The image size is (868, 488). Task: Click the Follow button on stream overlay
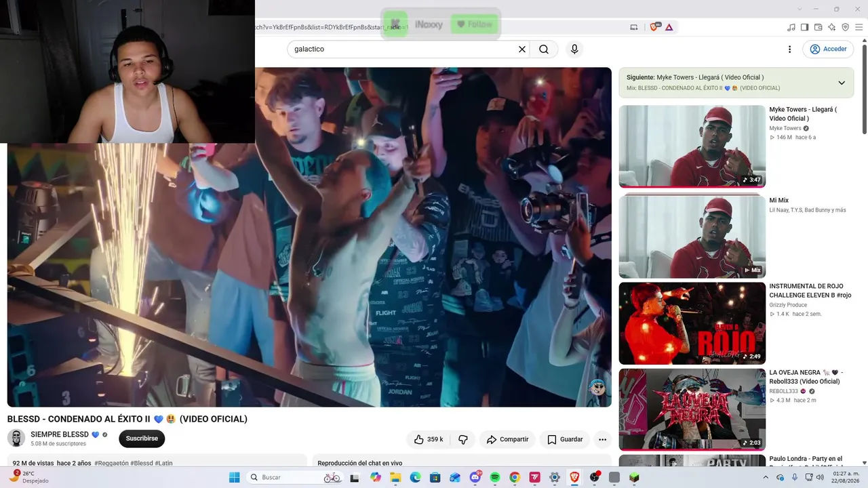click(475, 24)
